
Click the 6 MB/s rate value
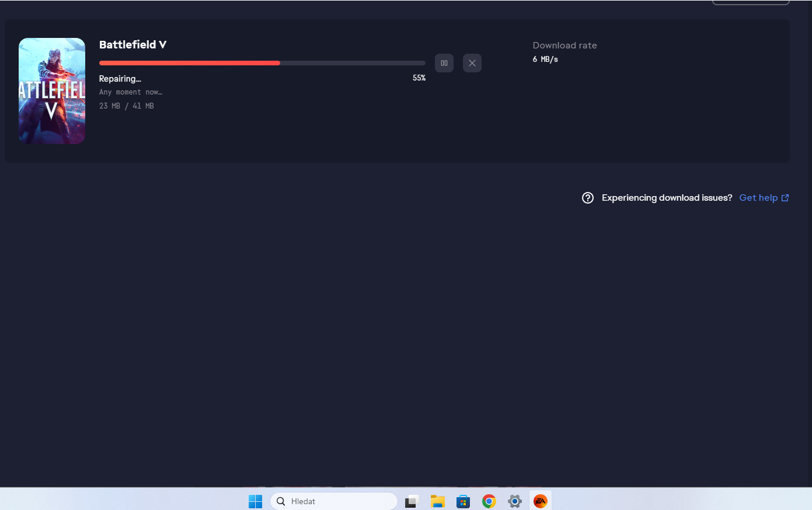point(545,60)
